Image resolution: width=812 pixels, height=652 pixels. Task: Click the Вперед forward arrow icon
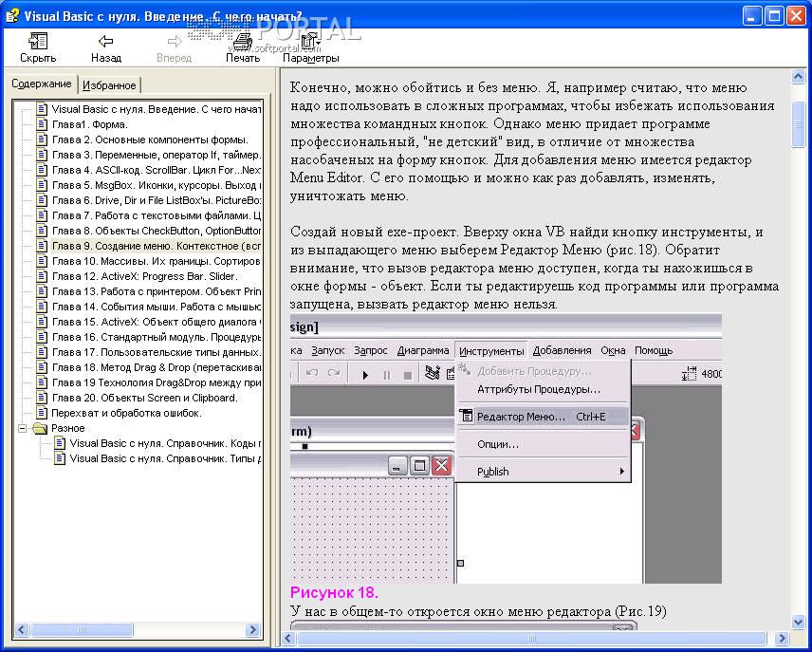[174, 41]
